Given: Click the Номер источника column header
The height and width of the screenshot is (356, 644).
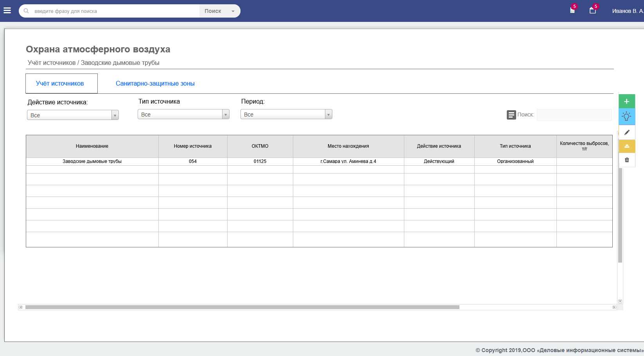Looking at the screenshot, I should pyautogui.click(x=193, y=146).
